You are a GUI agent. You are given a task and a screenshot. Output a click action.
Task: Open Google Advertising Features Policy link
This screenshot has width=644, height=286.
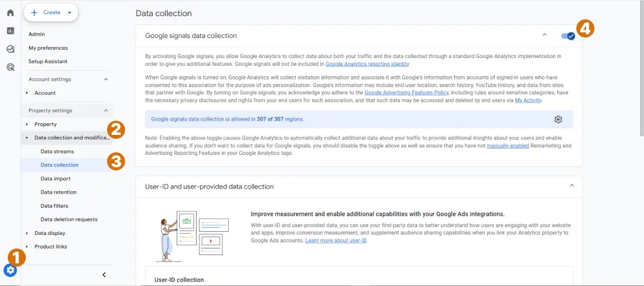click(x=407, y=92)
